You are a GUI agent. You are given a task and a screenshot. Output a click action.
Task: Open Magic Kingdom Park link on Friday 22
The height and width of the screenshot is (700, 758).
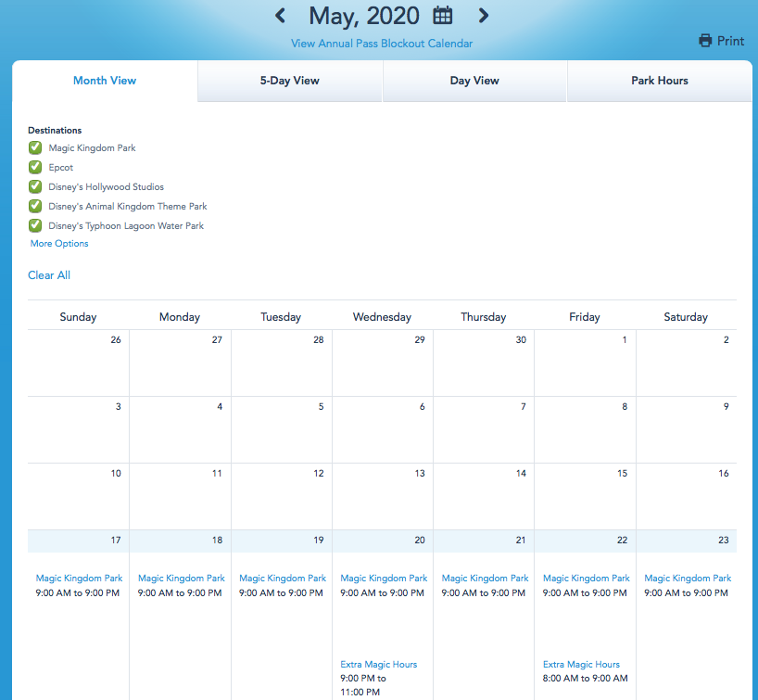tap(587, 579)
